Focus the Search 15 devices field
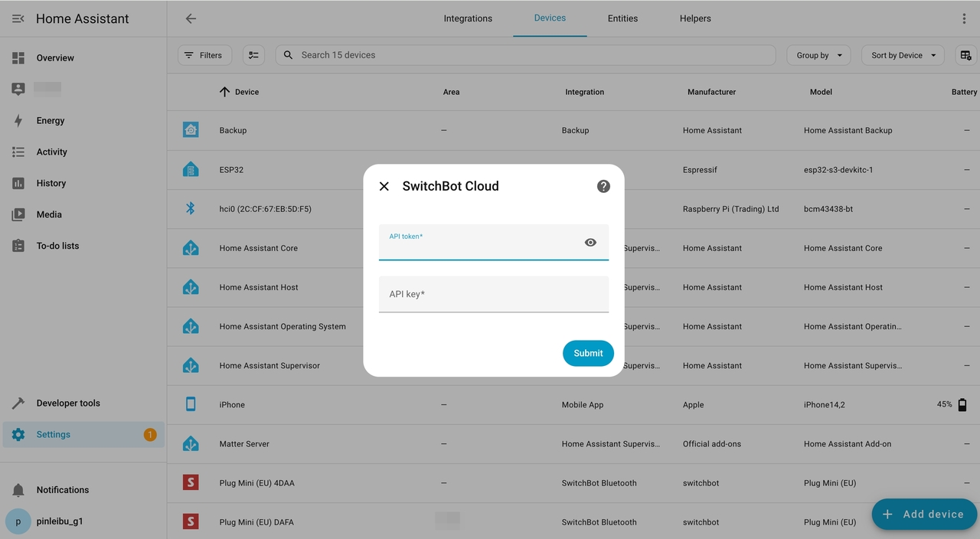 (x=525, y=55)
